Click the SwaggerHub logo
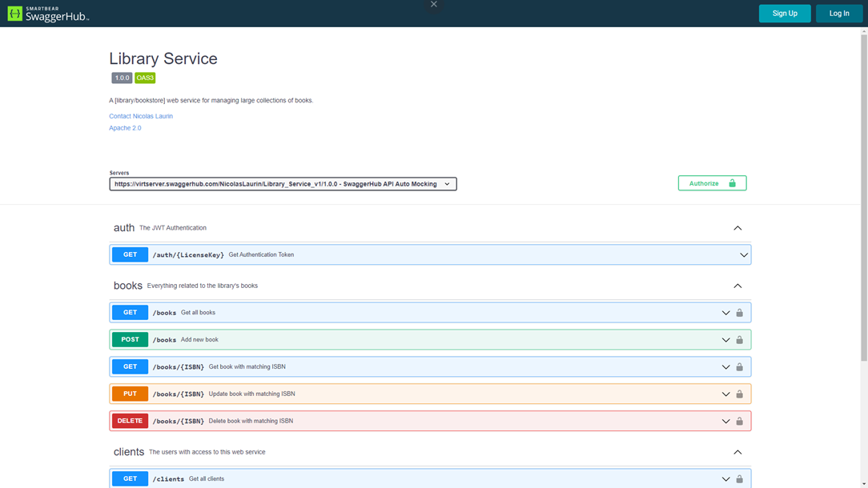 (48, 14)
